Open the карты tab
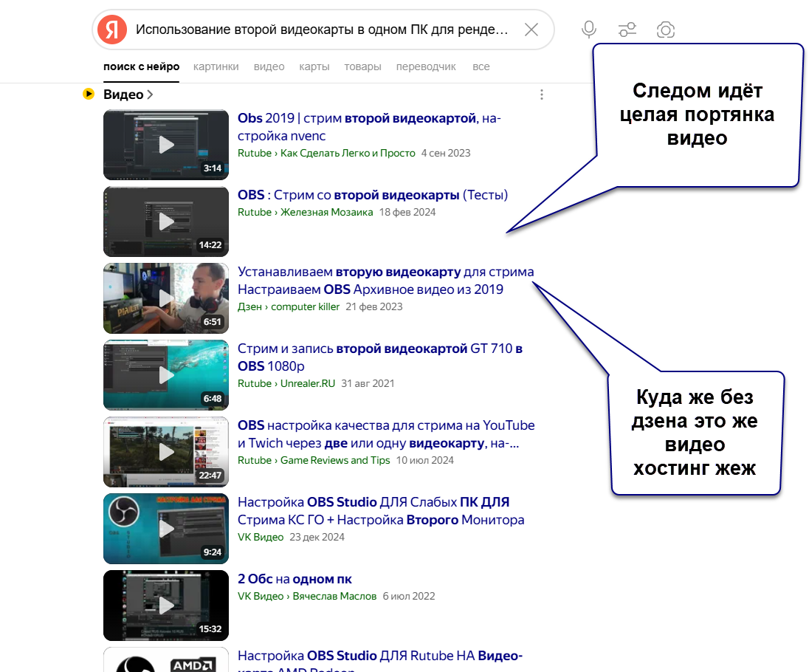Image resolution: width=809 pixels, height=672 pixels. 314,66
